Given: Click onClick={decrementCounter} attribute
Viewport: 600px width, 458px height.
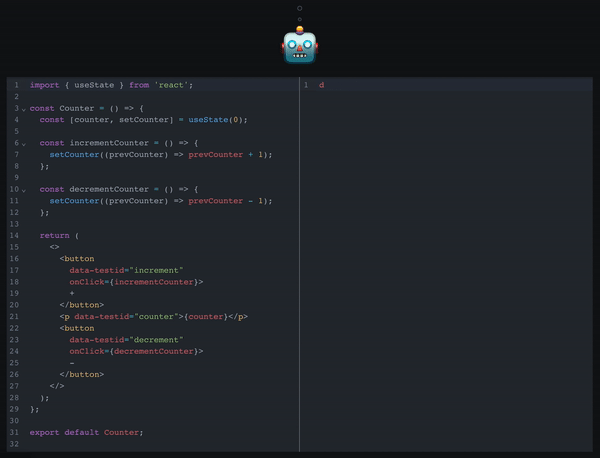Looking at the screenshot, I should (136, 351).
